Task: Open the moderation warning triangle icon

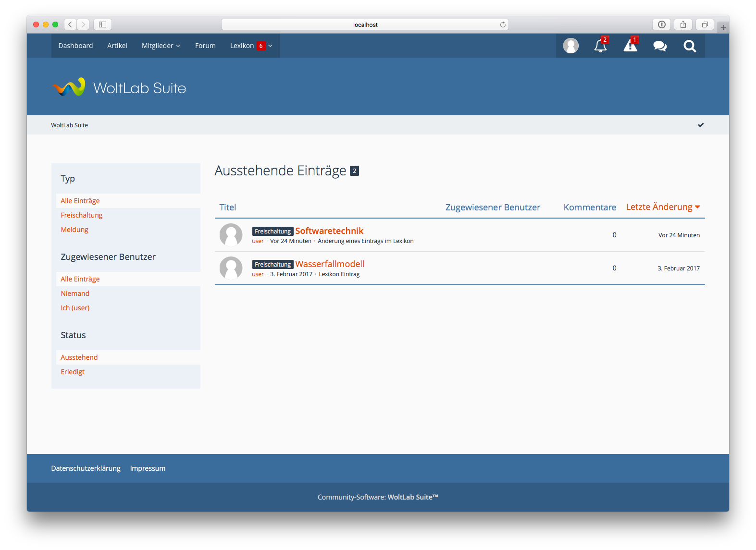Action: [630, 46]
